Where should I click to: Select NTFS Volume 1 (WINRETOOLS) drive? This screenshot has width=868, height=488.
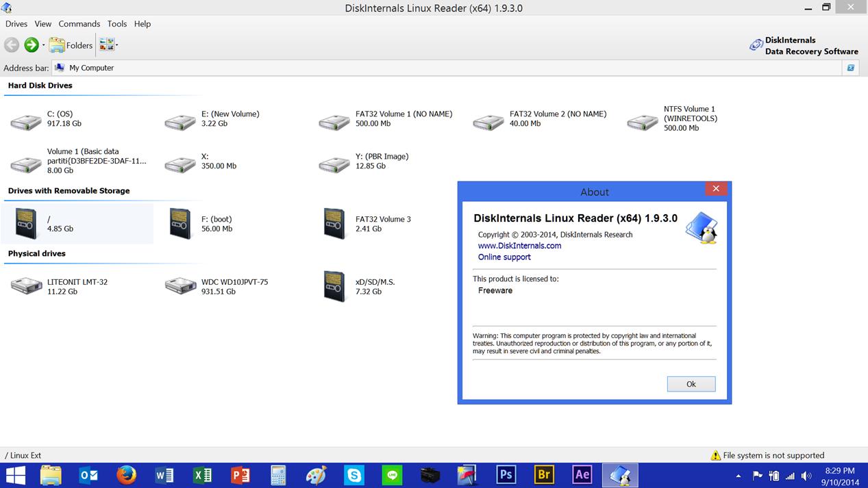pos(672,118)
